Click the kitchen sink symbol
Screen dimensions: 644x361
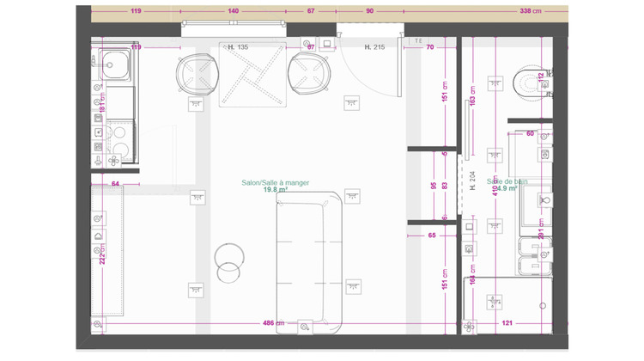click(114, 64)
